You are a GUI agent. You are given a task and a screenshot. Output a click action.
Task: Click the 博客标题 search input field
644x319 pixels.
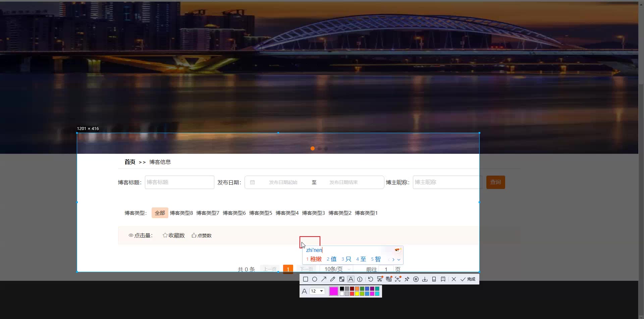tap(179, 182)
